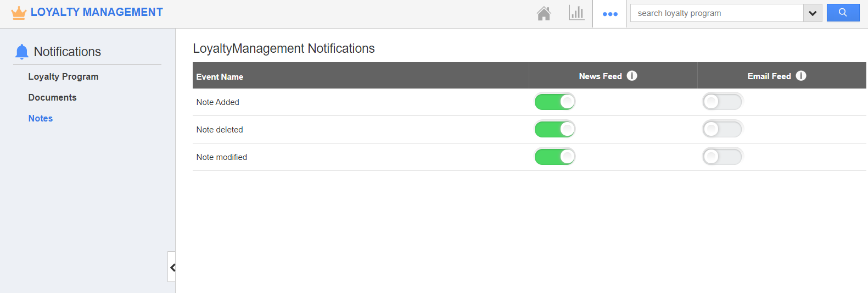
Task: Click the blue search magnifier button
Action: click(x=843, y=13)
